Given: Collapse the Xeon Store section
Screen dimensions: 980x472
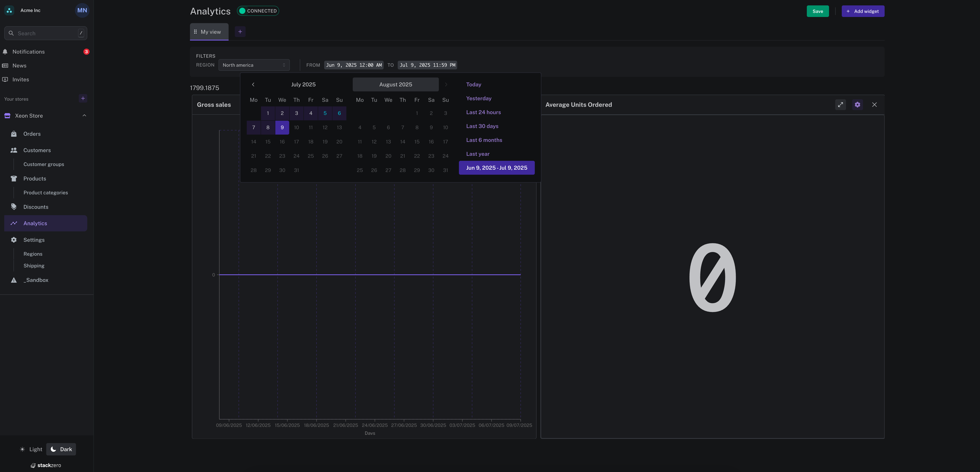Looking at the screenshot, I should (x=84, y=115).
